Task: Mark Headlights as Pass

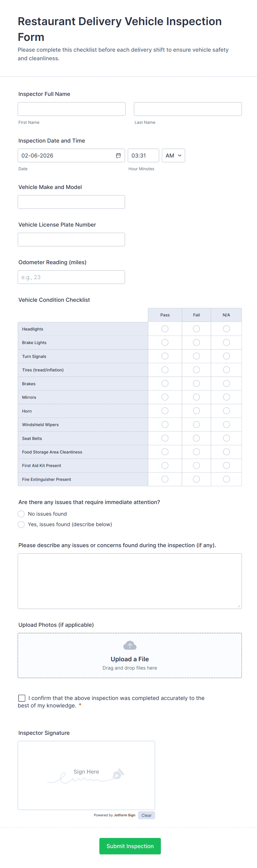Action: [x=165, y=329]
